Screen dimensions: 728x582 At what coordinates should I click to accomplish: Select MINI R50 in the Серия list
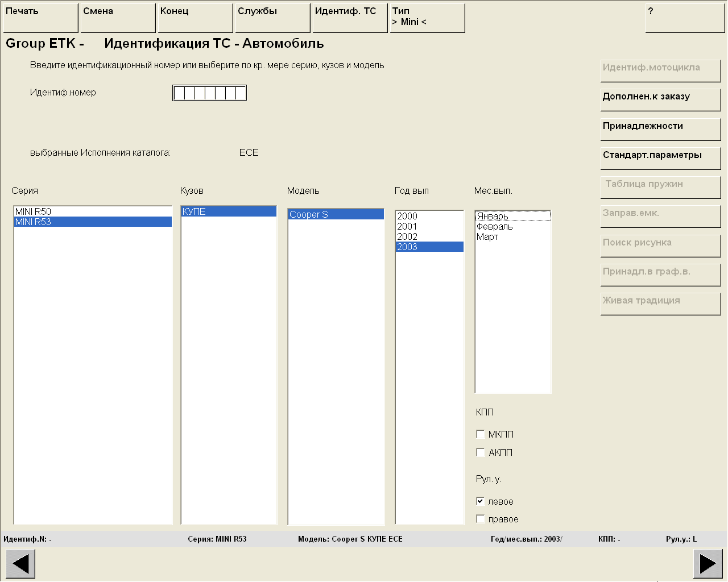point(93,211)
